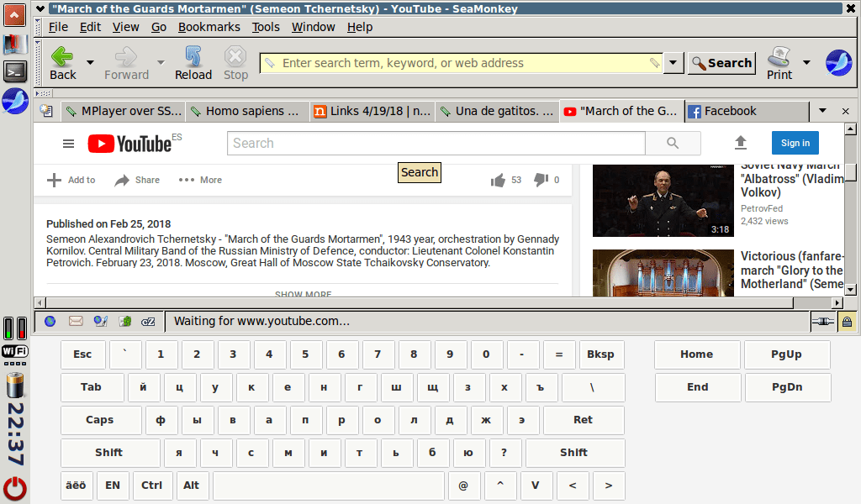Toggle the Ctrl modifier key
Screen dimensions: 861x504
[x=153, y=486]
